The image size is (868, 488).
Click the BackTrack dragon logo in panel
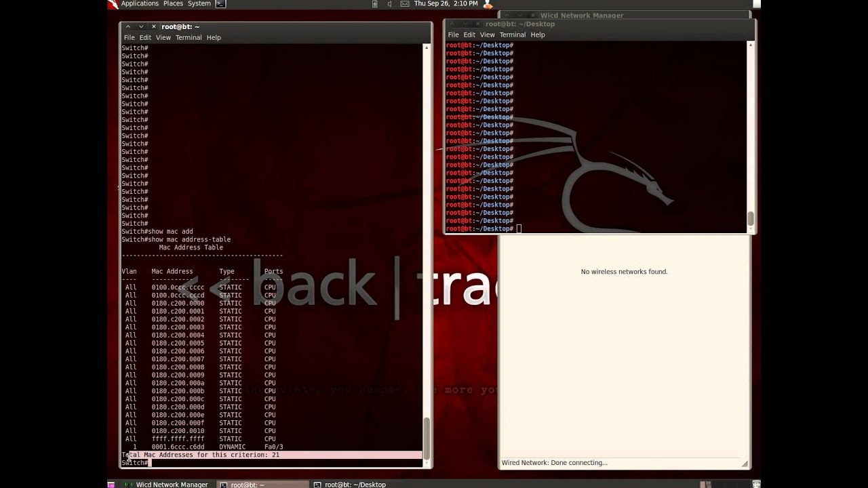(x=113, y=4)
